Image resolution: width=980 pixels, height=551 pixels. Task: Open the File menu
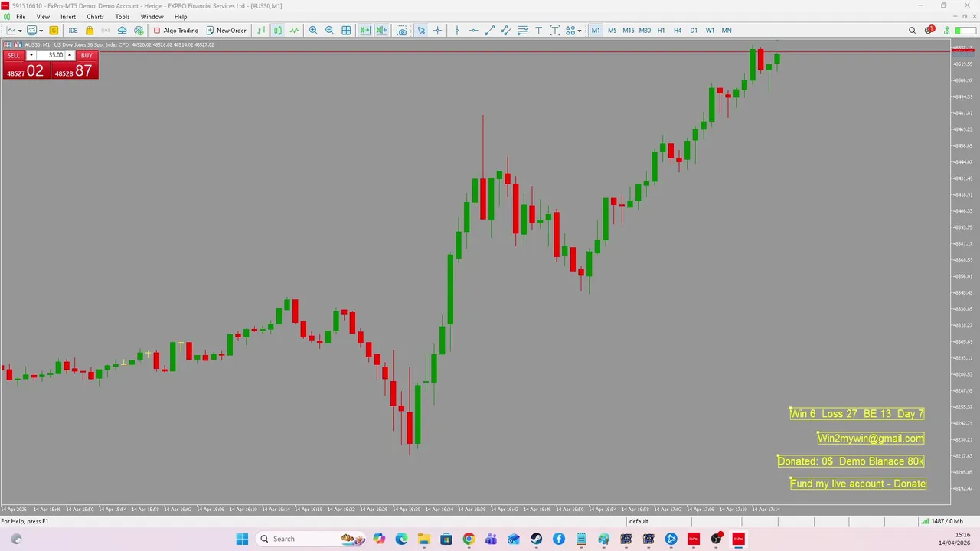[21, 17]
